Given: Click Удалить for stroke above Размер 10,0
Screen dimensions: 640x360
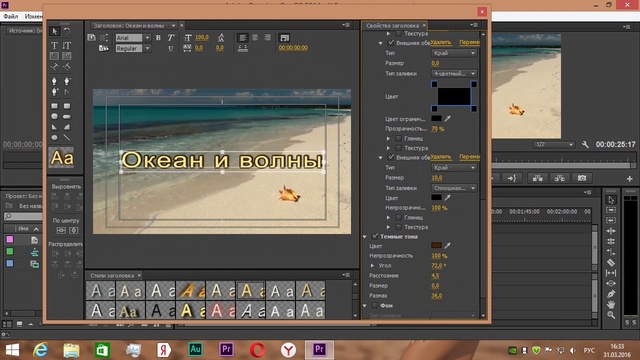Looking at the screenshot, I should pos(441,157).
